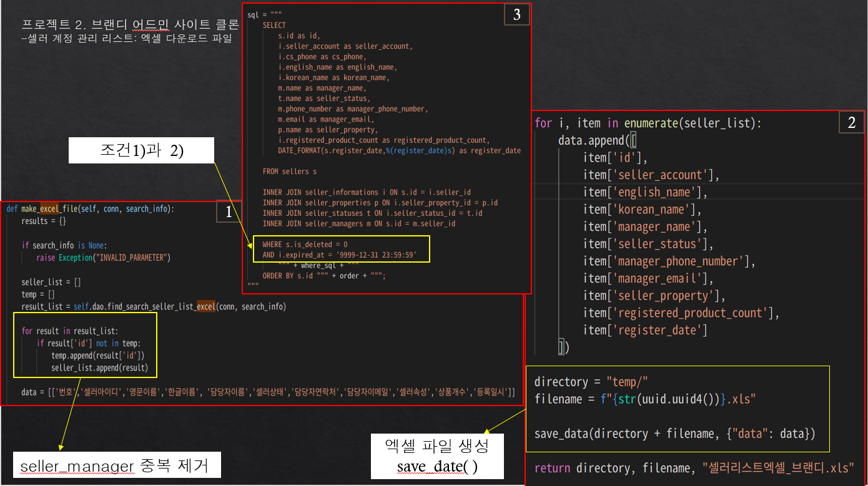Click the 'AND i.expired_at = 9999-12-31' line
Screen dimensions: 868x486
339,255
